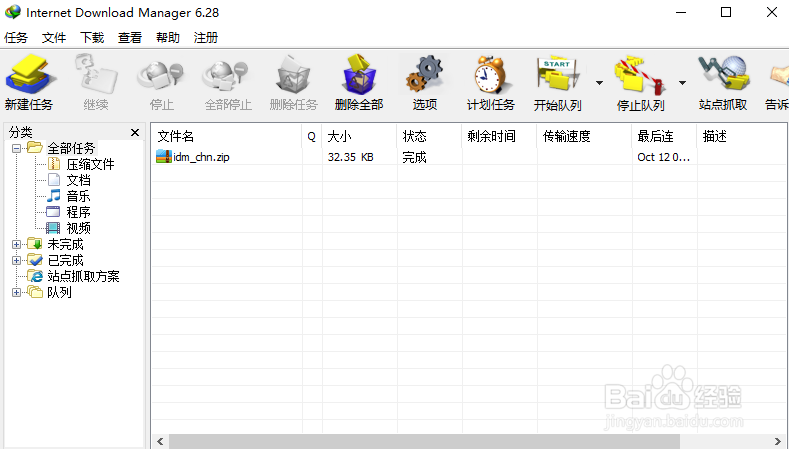Open the 帮助 menu
Screen dimensions: 789x449
coord(168,38)
